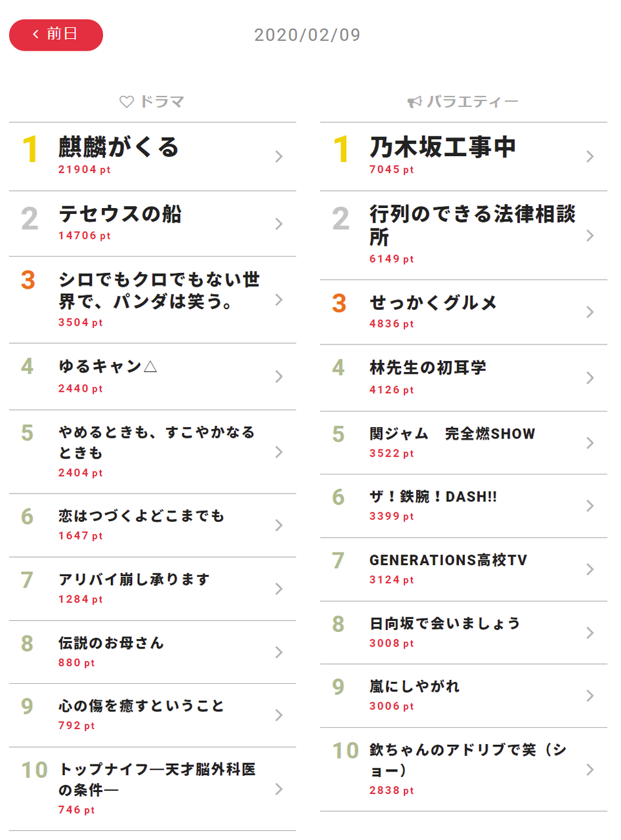Expand the ザ！鉄腕！DASH!! entry via its arrow

coord(590,506)
